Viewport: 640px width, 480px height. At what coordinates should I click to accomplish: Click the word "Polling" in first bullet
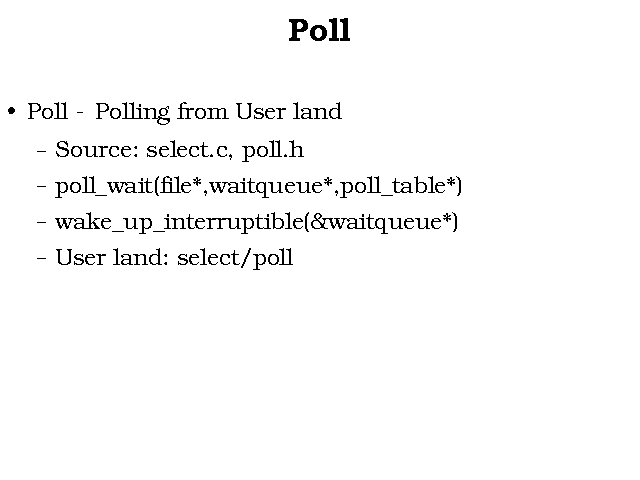[134, 112]
